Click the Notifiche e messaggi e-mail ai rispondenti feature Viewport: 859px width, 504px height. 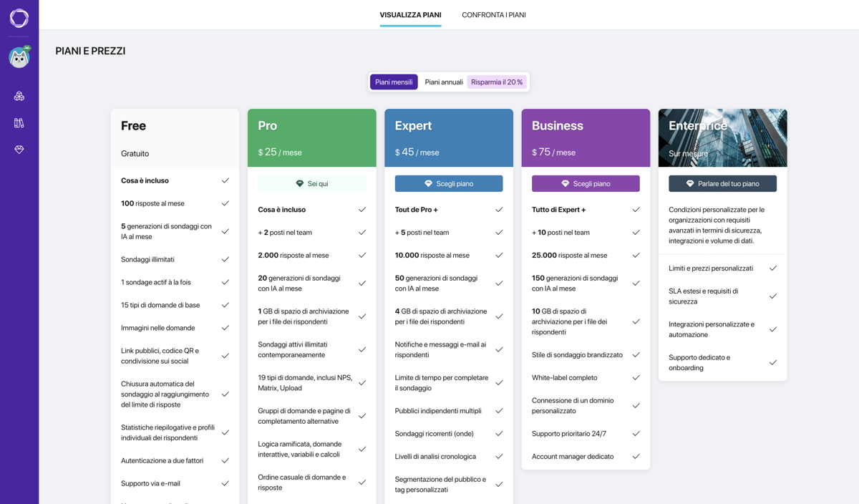coord(442,349)
